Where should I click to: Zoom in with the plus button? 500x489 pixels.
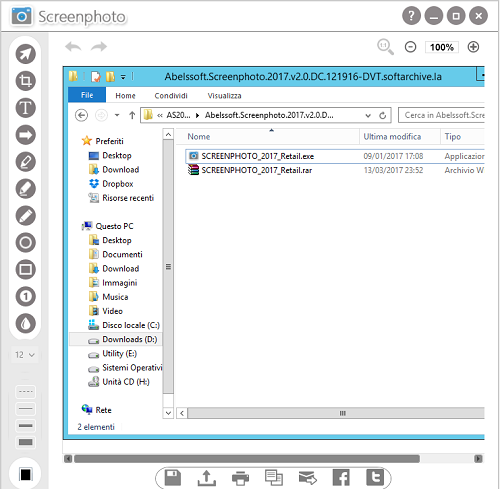pos(473,47)
